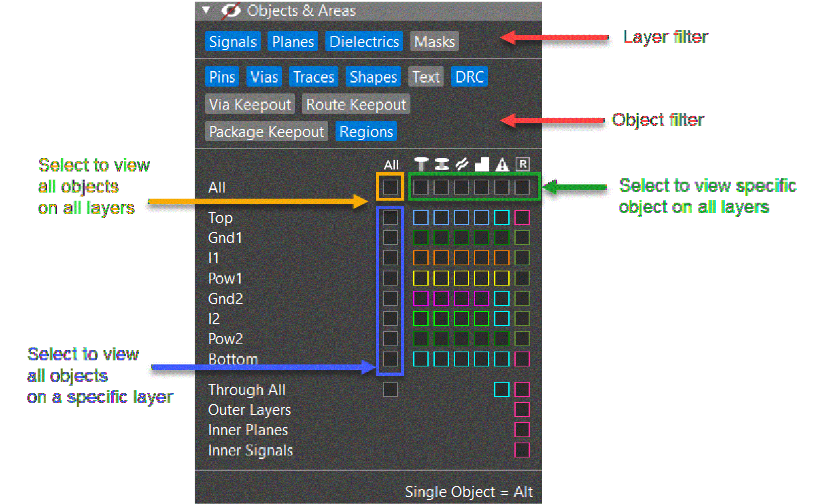Image resolution: width=820 pixels, height=504 pixels.
Task: Click the pink regions swatch for Through All
Action: (x=522, y=390)
